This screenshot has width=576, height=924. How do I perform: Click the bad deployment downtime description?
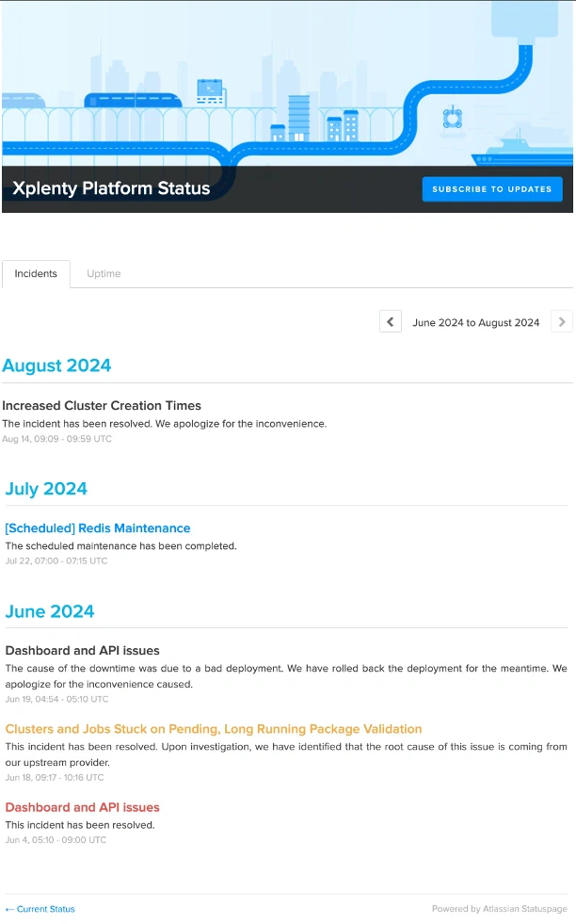286,676
